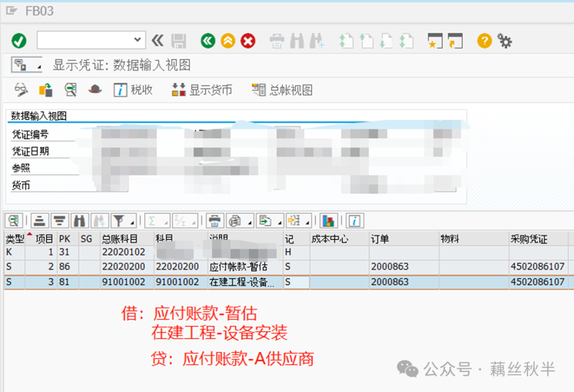Image resolution: width=574 pixels, height=392 pixels.
Task: Show the document header via the hat icon
Action: point(95,89)
